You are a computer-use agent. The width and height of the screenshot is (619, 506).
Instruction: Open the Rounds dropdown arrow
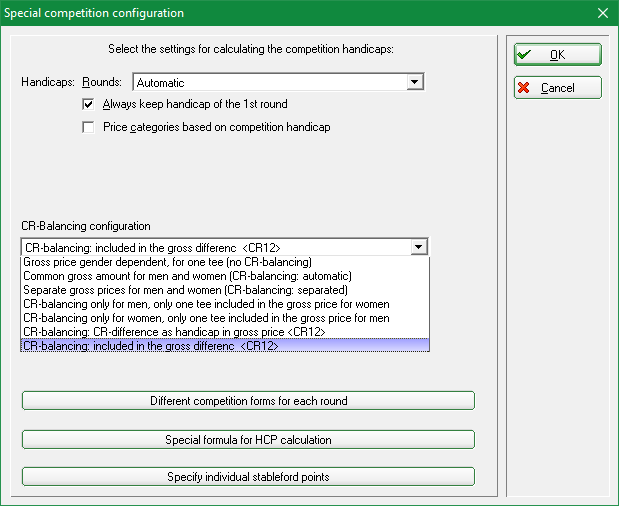click(x=415, y=82)
